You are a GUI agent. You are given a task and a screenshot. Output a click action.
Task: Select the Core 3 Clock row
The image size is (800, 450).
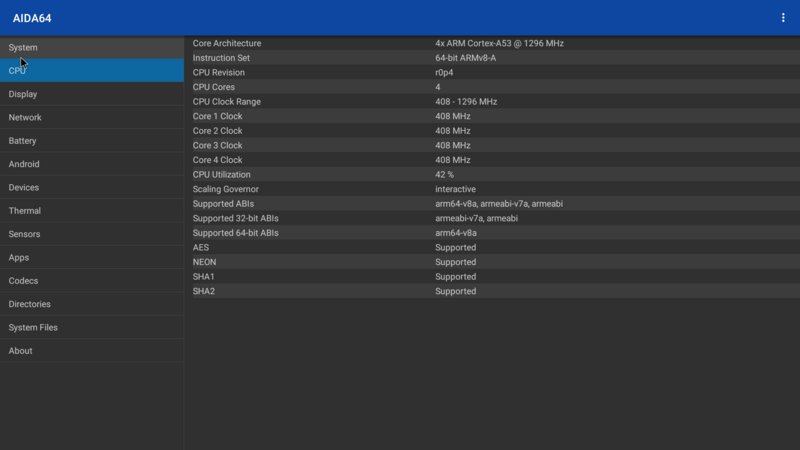(492, 145)
